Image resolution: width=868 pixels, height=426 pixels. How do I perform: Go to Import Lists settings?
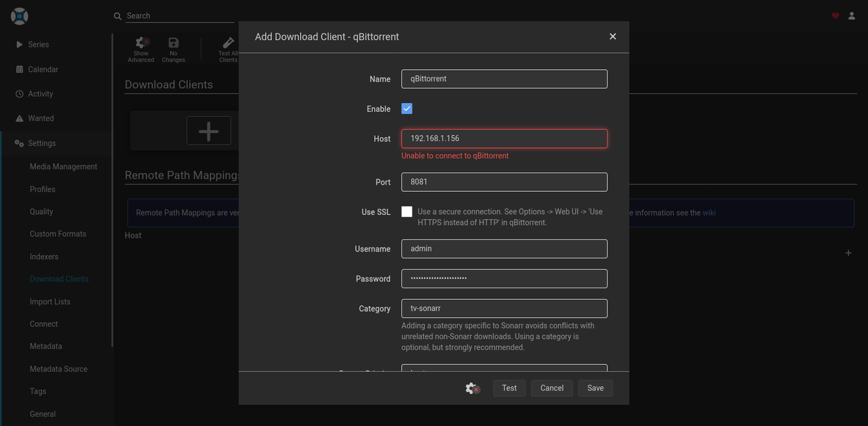(x=50, y=302)
